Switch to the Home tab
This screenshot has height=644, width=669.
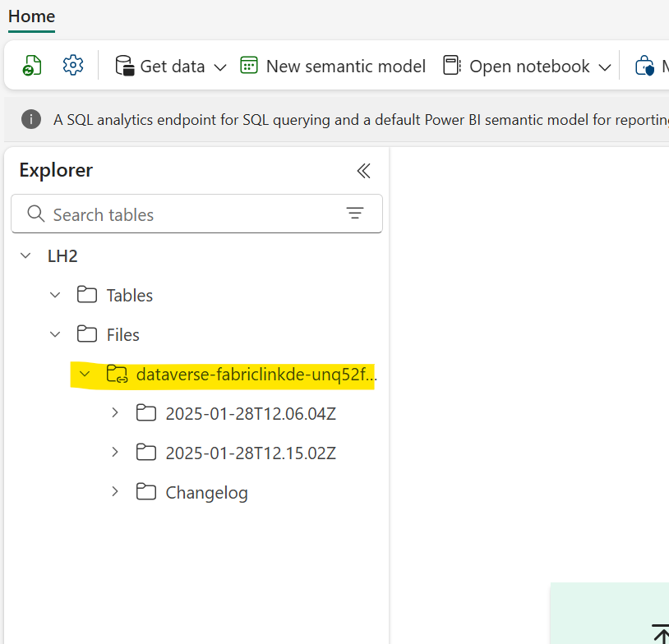point(30,16)
